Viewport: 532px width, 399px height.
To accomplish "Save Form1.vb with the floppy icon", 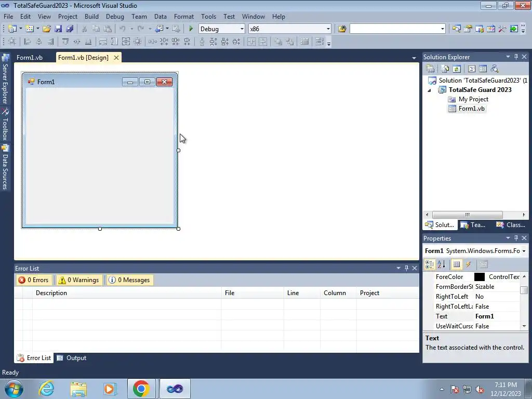I will (58, 29).
